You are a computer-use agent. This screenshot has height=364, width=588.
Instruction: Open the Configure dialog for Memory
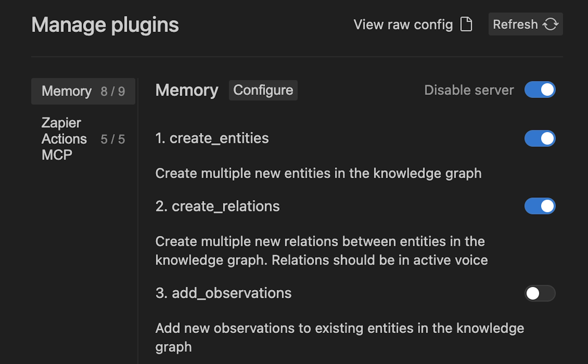click(x=263, y=90)
